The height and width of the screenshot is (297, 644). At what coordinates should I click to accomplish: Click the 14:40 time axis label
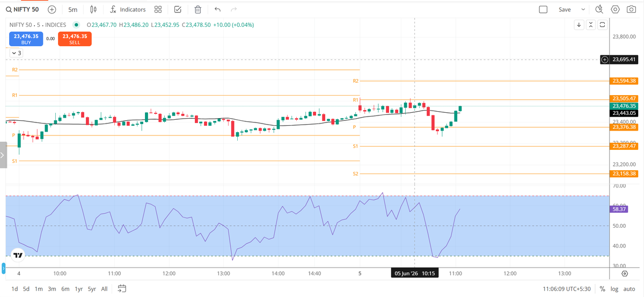point(314,273)
